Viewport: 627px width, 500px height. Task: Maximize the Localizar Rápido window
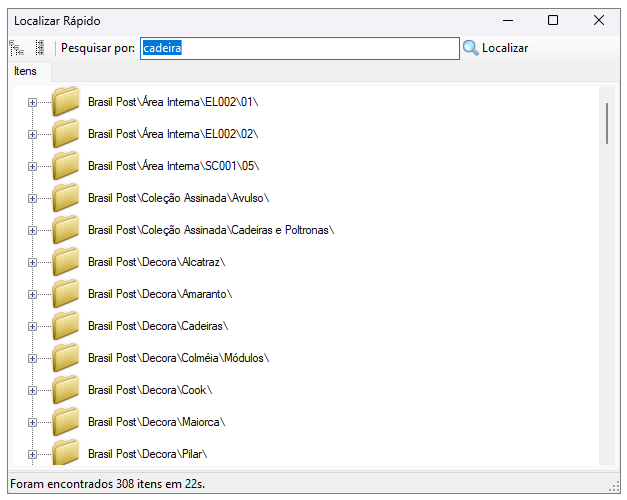tap(553, 20)
